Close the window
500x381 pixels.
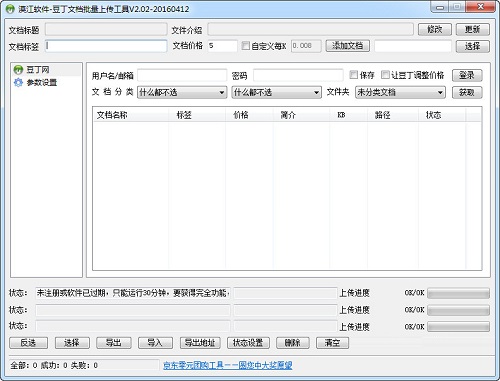tap(480, 7)
